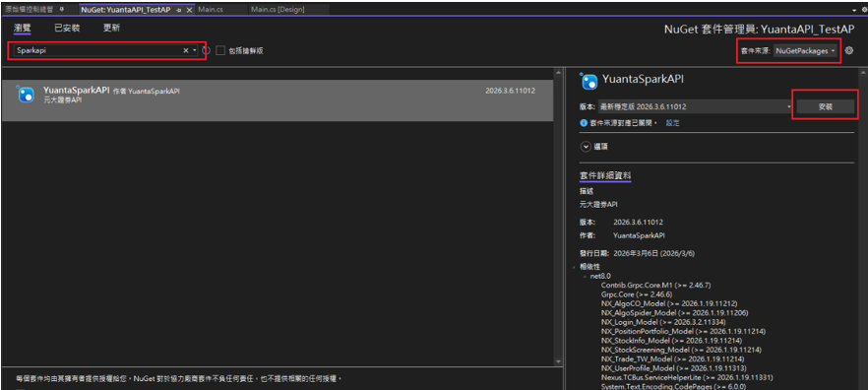Switch to the 原始檔控制總管 tab
Image resolution: width=868 pixels, height=390 pixels.
coord(30,10)
